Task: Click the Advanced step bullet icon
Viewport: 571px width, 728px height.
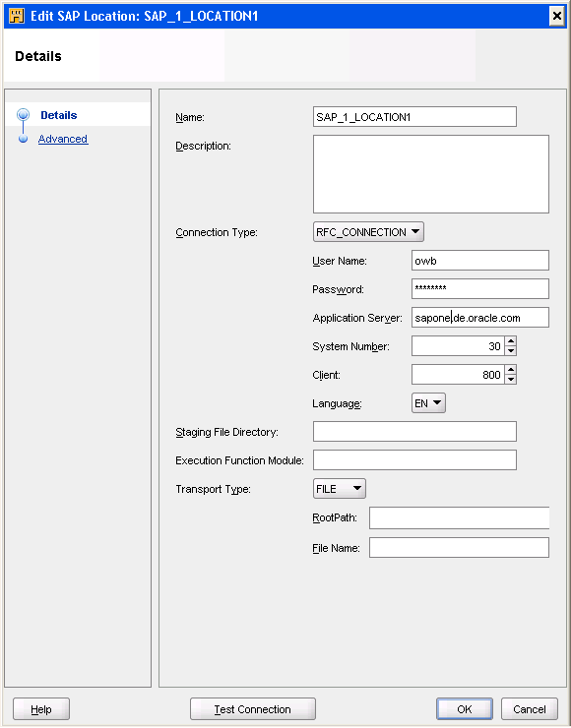Action: pyautogui.click(x=23, y=139)
